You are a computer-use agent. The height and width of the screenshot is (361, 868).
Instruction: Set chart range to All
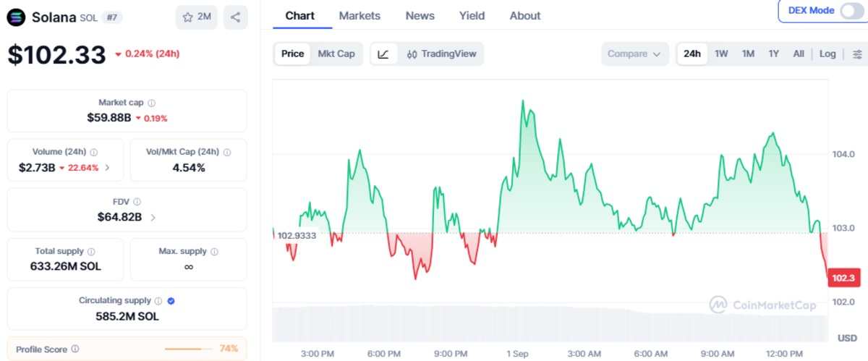click(x=799, y=54)
